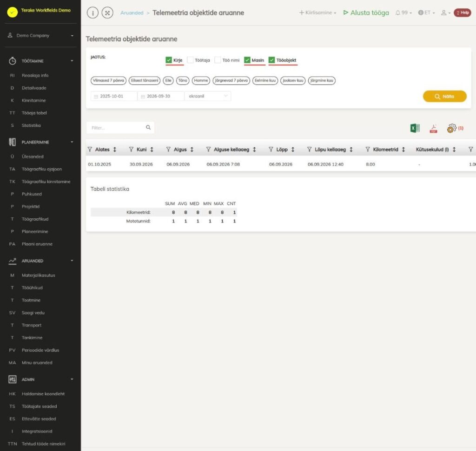Viewport: 476px width, 451px height.
Task: Click the filter funnel for Alates column
Action: point(90,149)
